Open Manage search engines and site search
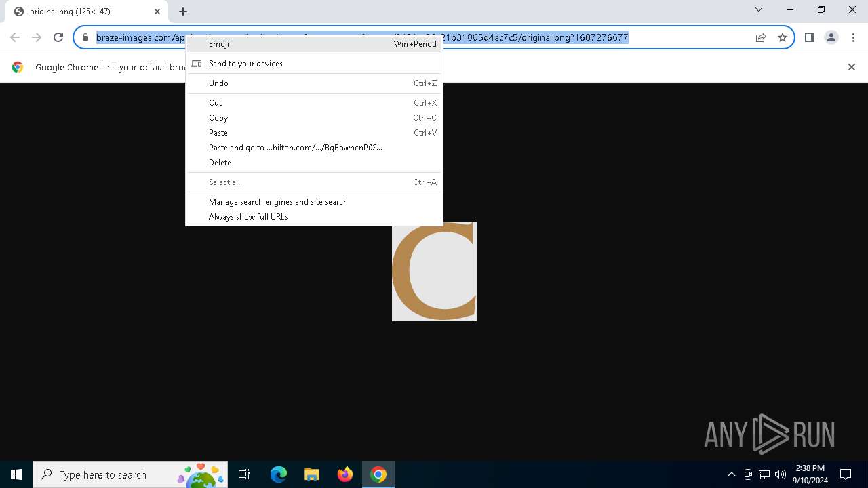The height and width of the screenshot is (488, 868). pos(314,202)
